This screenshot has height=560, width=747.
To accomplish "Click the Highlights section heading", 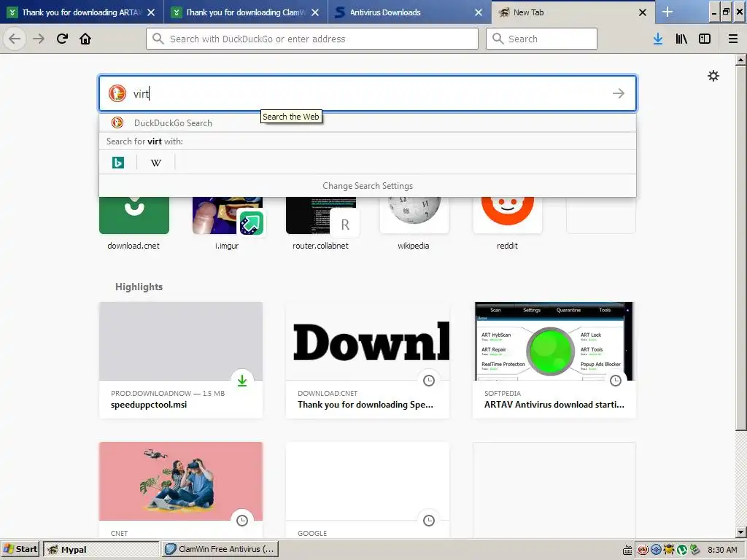I will (139, 287).
